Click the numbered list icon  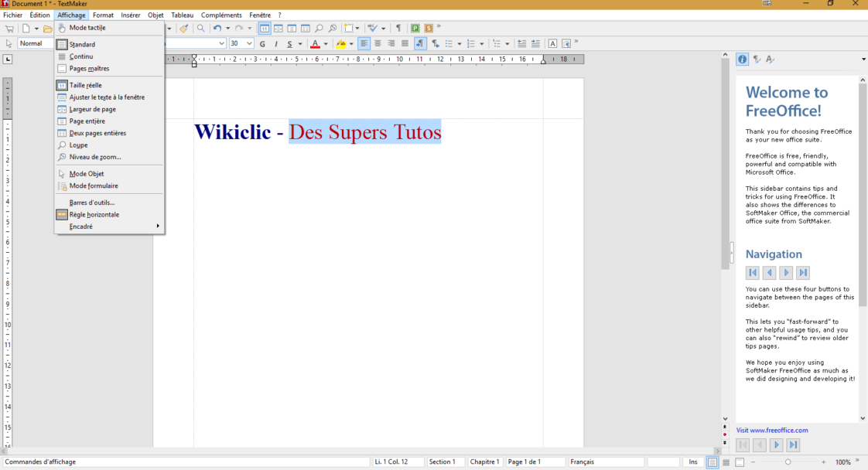(x=471, y=44)
